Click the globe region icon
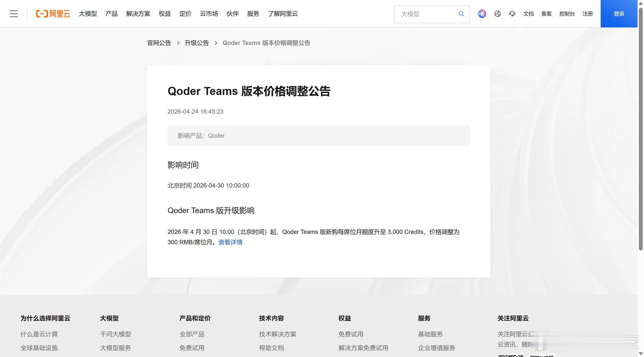644x357 pixels. pyautogui.click(x=498, y=14)
